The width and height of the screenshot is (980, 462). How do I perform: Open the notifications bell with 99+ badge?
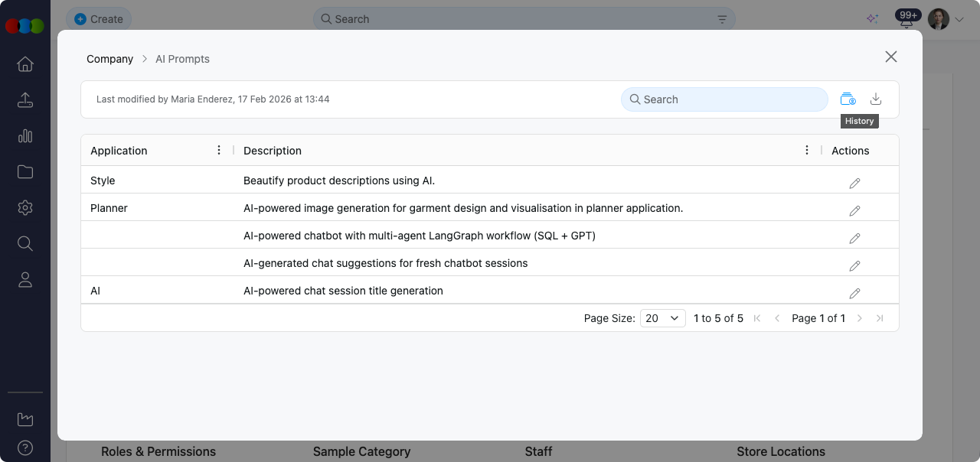906,21
